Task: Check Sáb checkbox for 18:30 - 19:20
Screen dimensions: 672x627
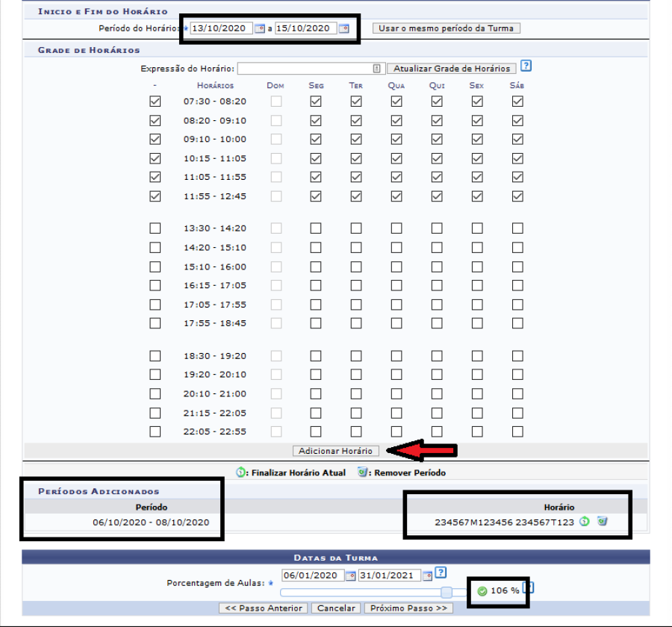Action: 517,356
